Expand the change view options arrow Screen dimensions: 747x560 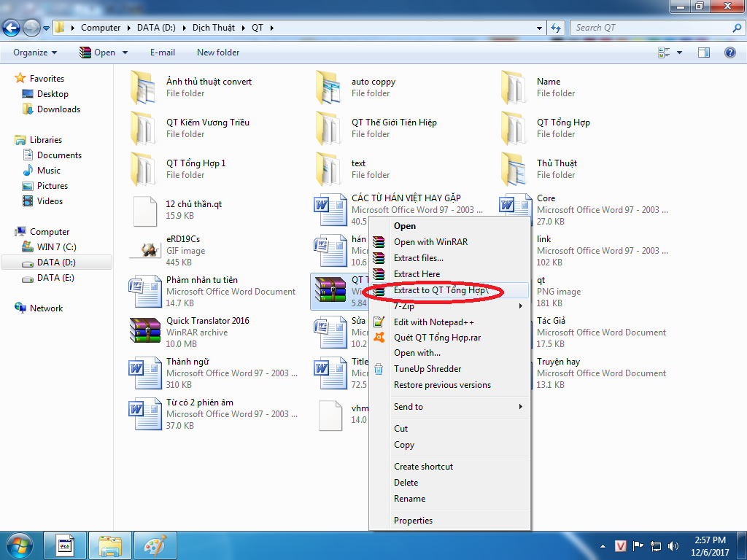coord(680,52)
